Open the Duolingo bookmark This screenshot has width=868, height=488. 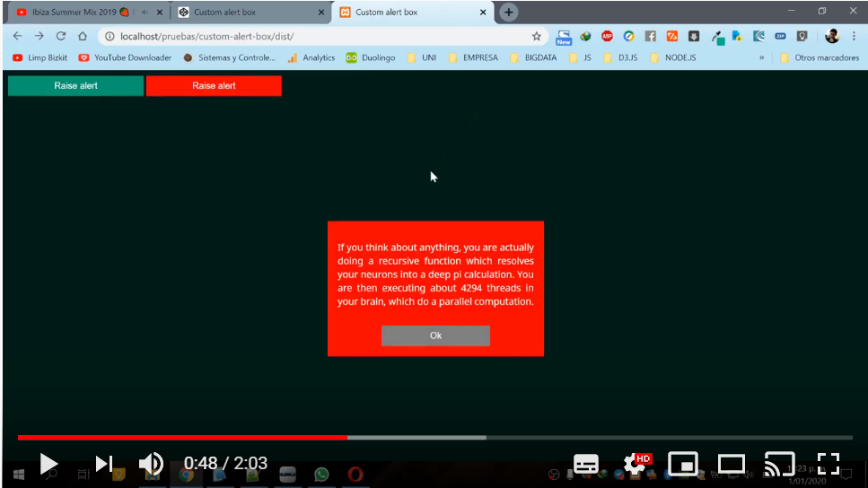(371, 57)
